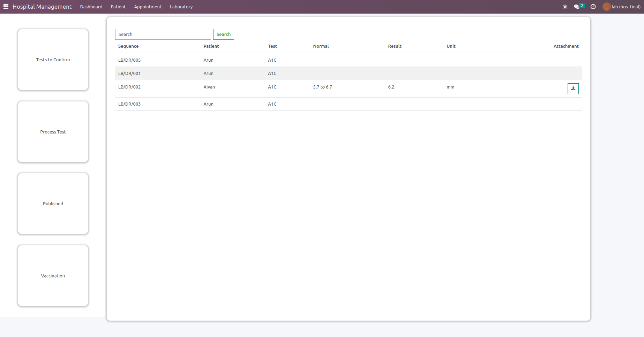Focus the Search input field

tap(163, 34)
